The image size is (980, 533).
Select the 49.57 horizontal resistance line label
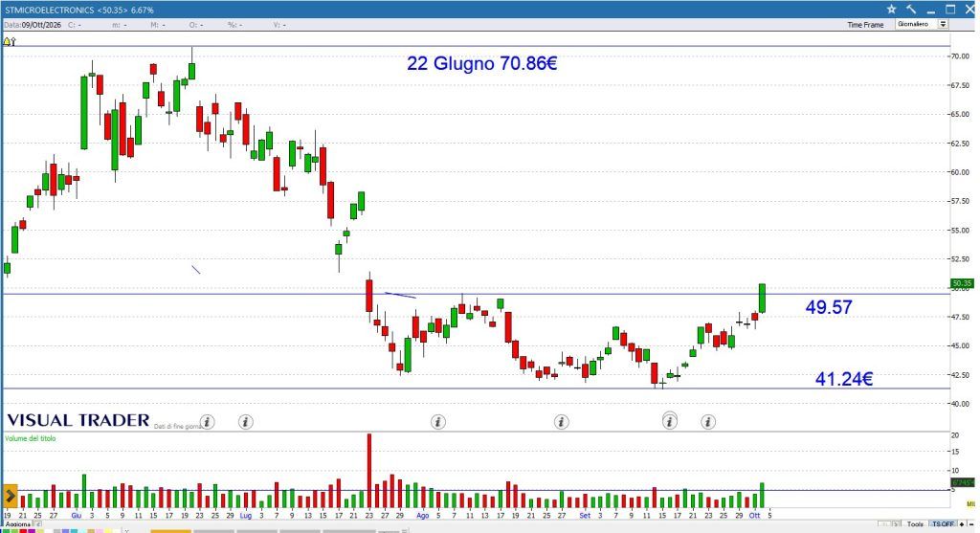(x=829, y=307)
